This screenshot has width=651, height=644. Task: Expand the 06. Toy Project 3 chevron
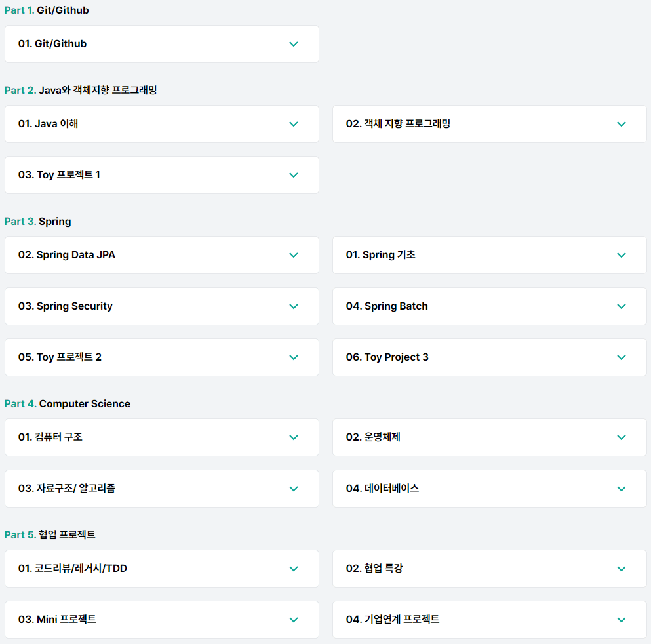(x=621, y=357)
